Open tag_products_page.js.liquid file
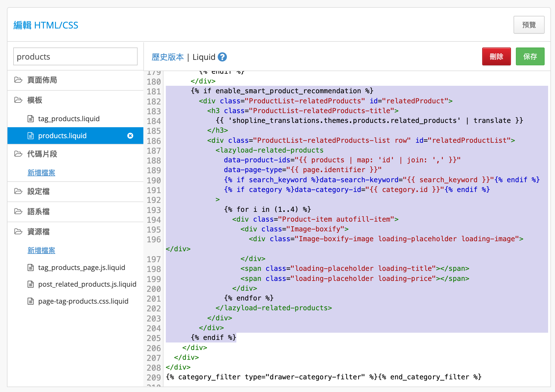This screenshot has height=392, width=555. click(x=81, y=267)
